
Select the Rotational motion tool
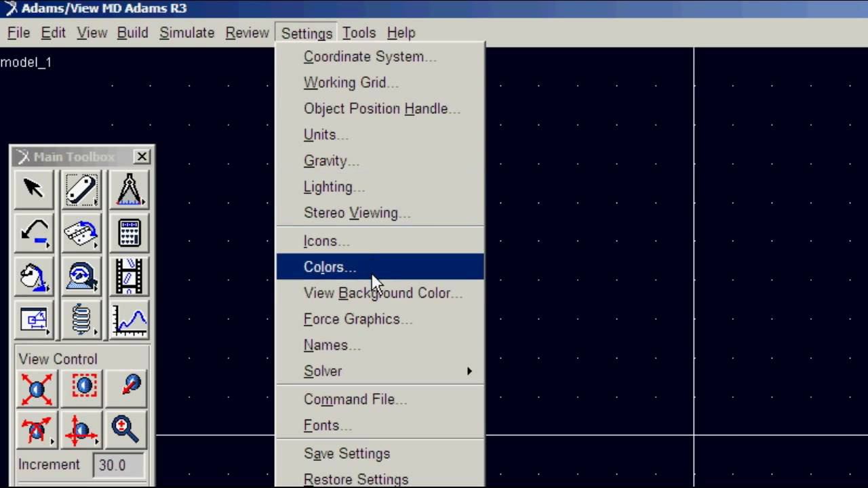coord(81,277)
